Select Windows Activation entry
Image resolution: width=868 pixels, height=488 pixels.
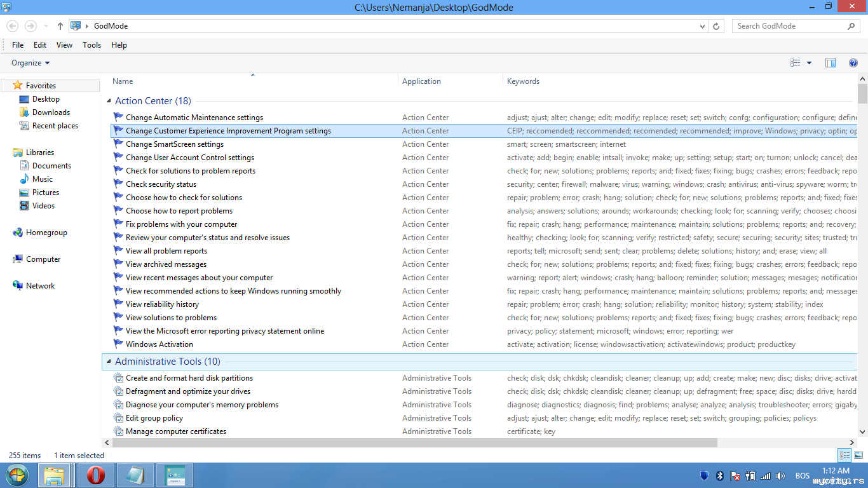(159, 344)
